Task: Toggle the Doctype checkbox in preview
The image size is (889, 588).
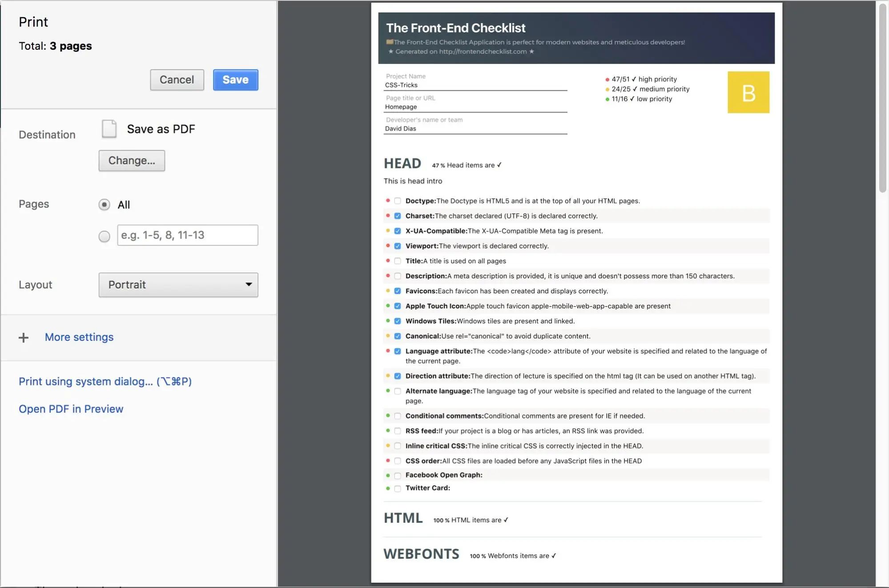Action: (x=398, y=201)
